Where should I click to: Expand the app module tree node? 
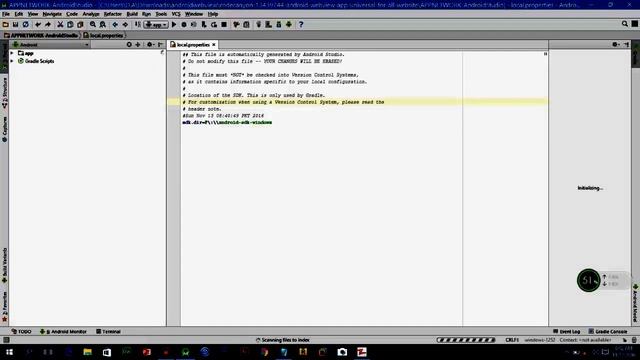click(x=12, y=53)
